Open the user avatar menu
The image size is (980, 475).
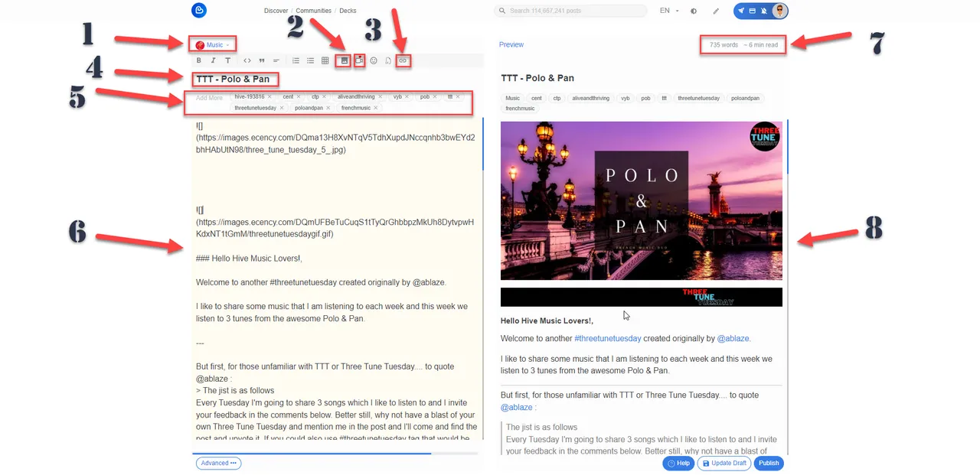point(779,11)
